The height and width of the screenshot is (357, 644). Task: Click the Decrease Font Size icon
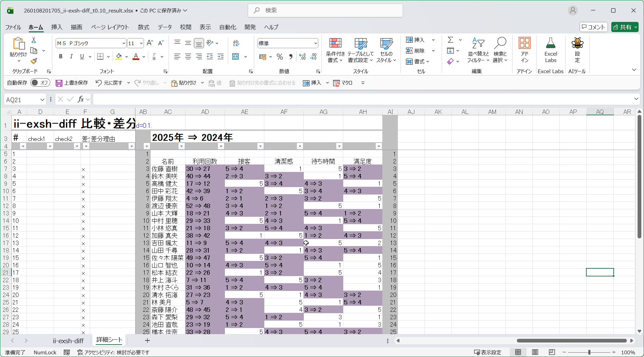coord(161,43)
